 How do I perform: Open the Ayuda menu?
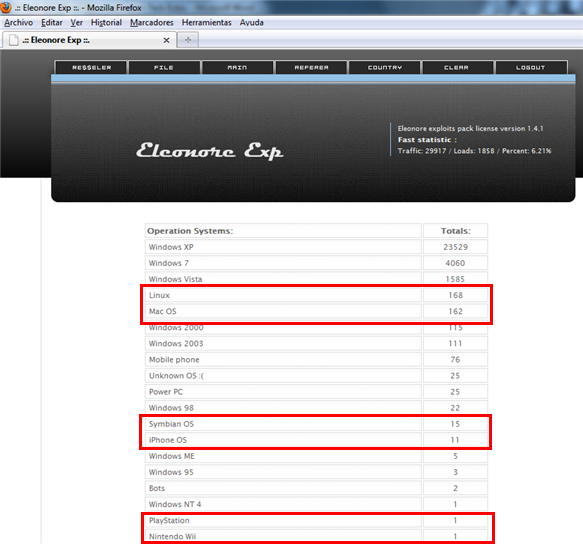252,23
